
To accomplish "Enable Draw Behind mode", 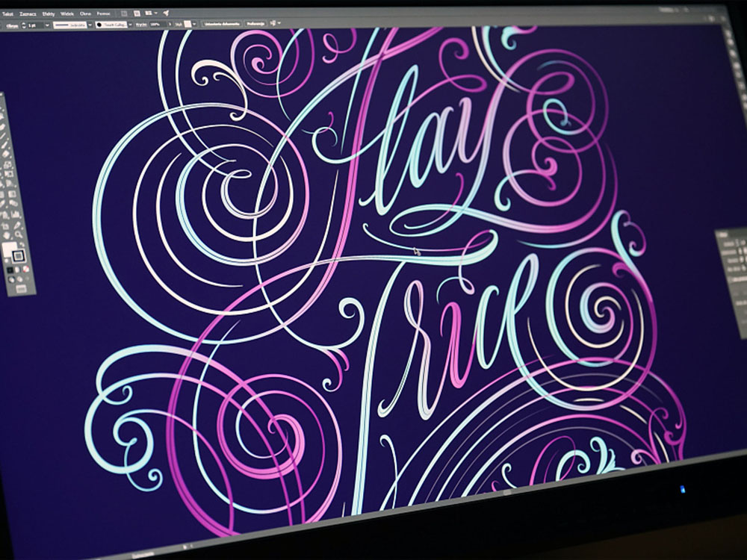I will coord(20,279).
